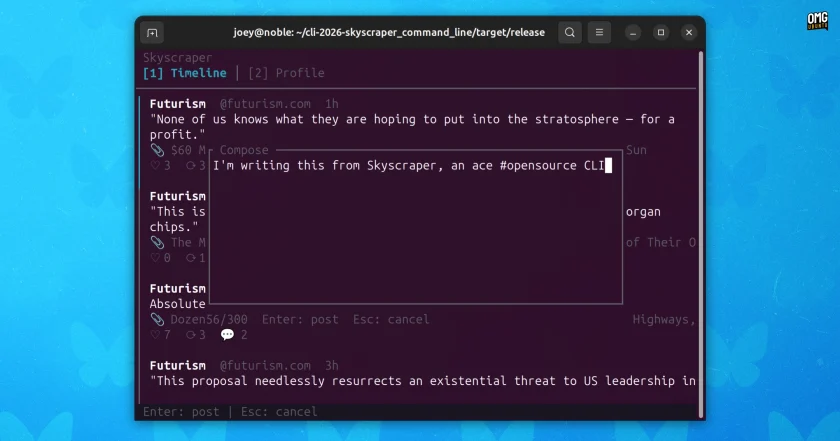840x441 pixels.
Task: Open the speech bubble replies showing 2
Action: [234, 335]
